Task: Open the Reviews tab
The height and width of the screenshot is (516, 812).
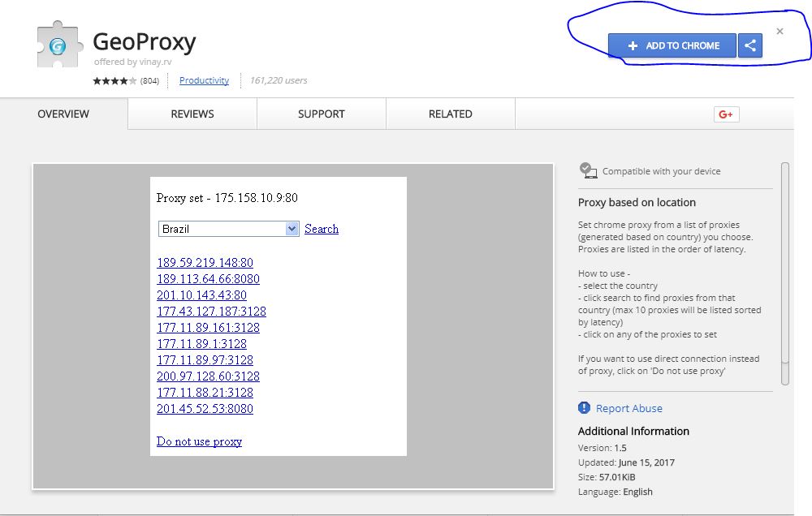Action: [192, 114]
